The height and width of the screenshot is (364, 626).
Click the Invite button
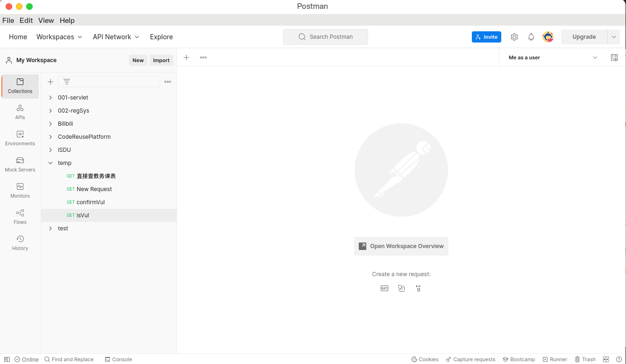(486, 37)
